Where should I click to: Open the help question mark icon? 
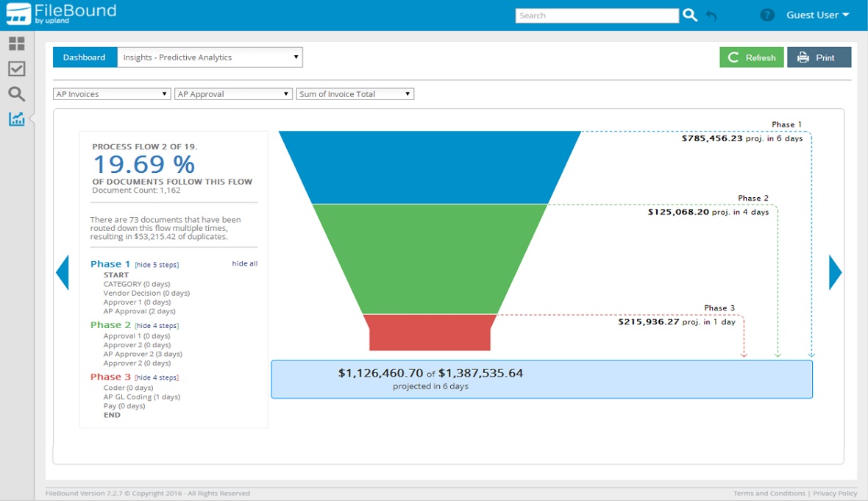(767, 15)
